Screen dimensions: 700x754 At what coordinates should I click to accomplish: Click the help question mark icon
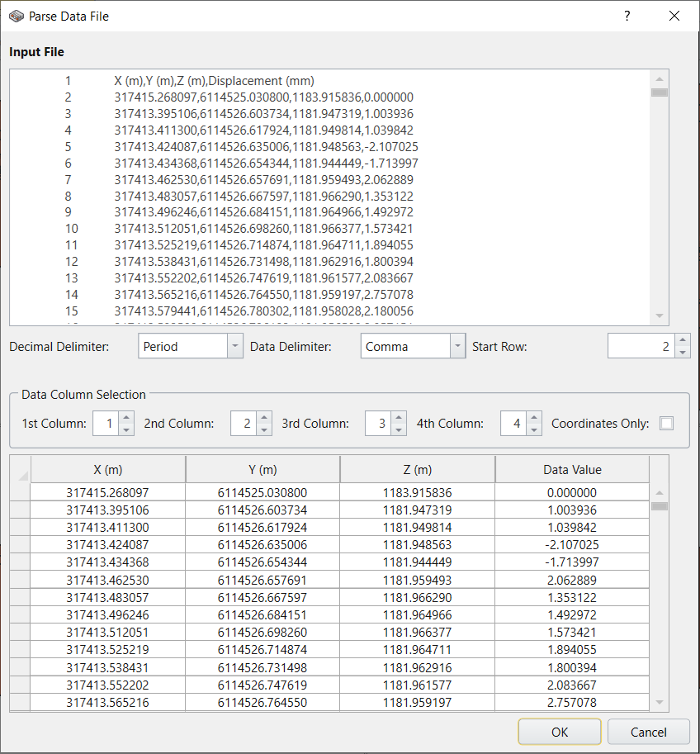pos(627,16)
